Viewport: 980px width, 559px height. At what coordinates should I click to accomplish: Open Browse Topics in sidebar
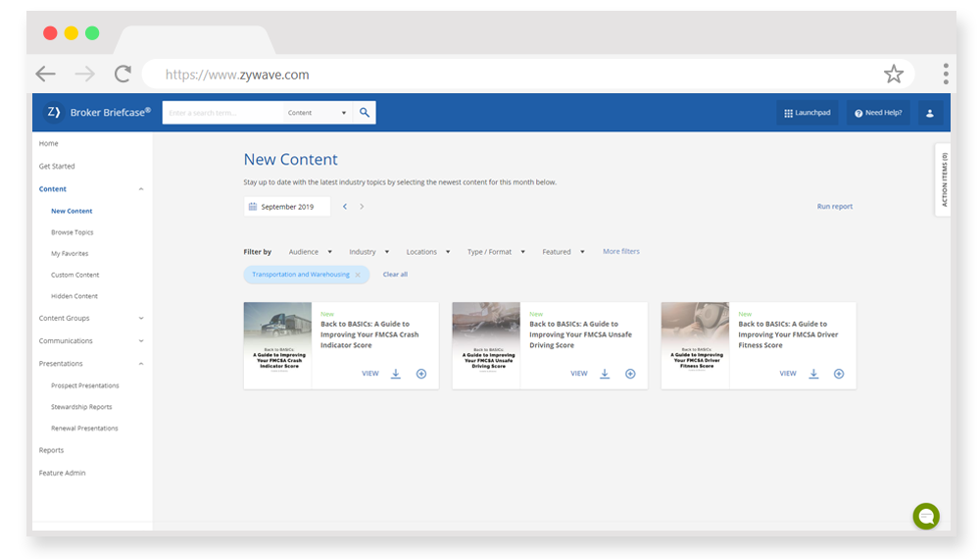[x=72, y=232]
